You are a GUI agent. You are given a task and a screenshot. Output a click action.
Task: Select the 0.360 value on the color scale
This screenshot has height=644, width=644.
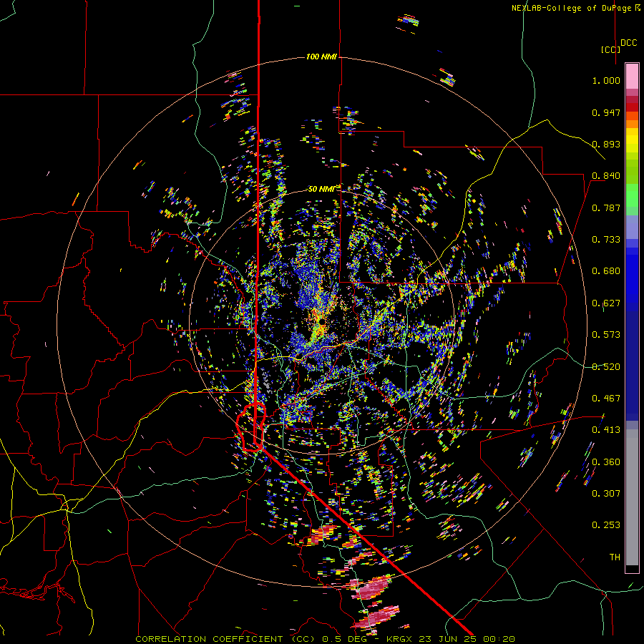[606, 462]
